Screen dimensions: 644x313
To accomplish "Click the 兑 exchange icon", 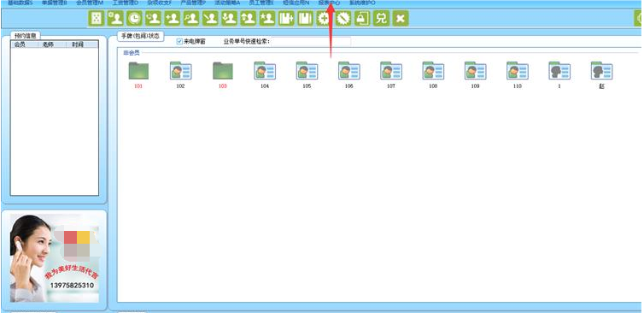I will tap(381, 19).
